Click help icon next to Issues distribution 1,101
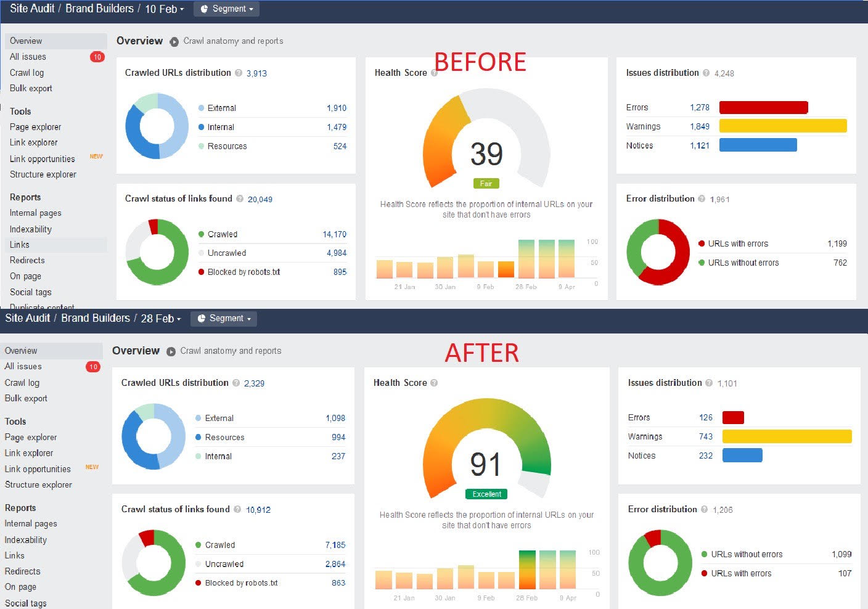Image resolution: width=868 pixels, height=609 pixels. 709,383
